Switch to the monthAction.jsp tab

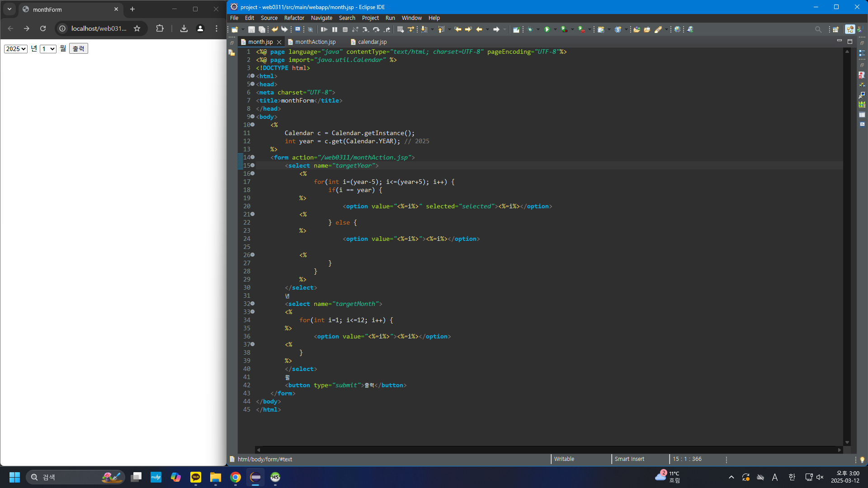click(315, 42)
